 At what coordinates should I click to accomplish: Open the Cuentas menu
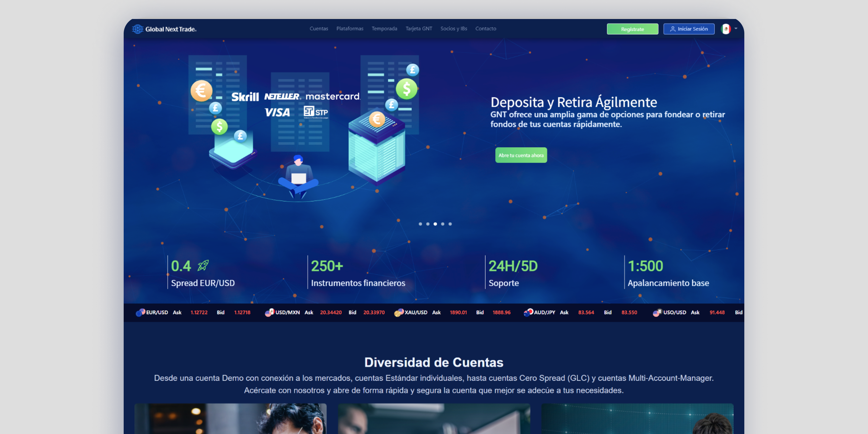319,29
